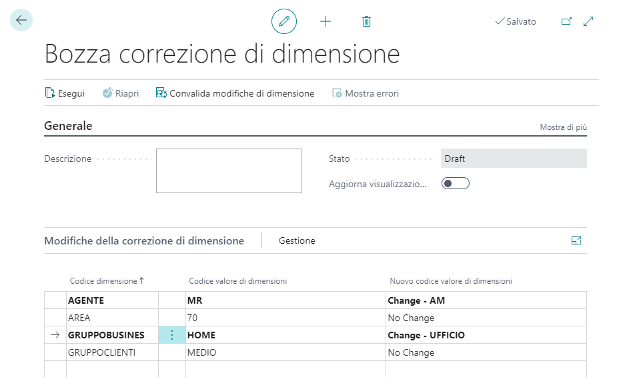Click the Change - AM cell

[486, 300]
